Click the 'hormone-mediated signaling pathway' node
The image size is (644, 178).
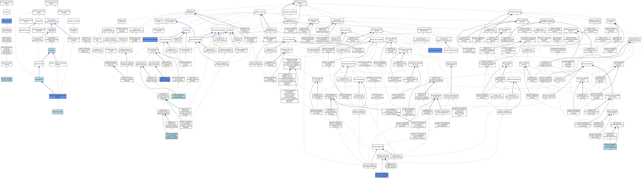coord(127,64)
